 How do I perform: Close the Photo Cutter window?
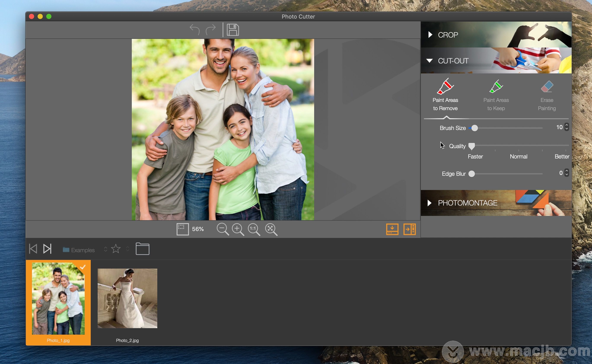click(x=31, y=16)
